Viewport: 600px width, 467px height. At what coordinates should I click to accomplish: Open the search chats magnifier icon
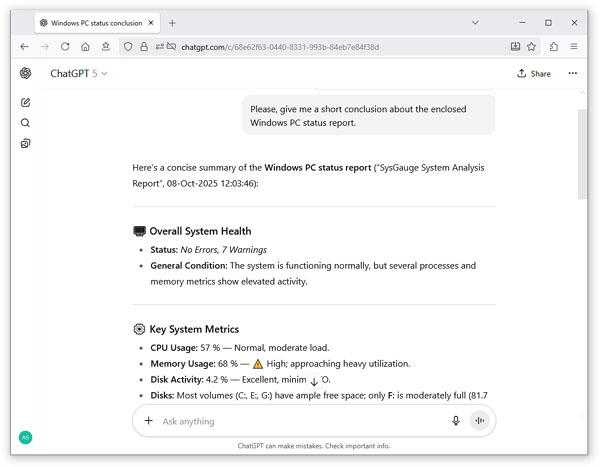click(25, 123)
